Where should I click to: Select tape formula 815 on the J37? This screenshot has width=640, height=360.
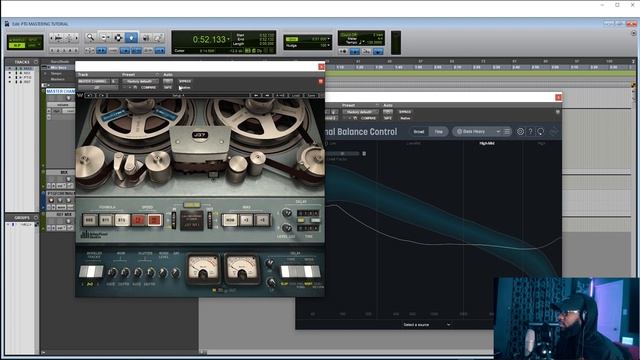pyautogui.click(x=122, y=220)
